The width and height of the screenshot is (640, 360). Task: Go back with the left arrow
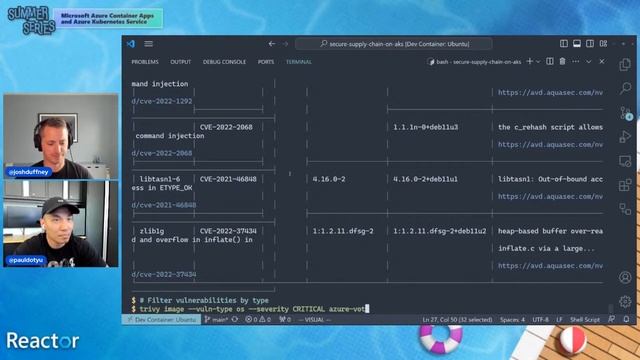point(272,44)
